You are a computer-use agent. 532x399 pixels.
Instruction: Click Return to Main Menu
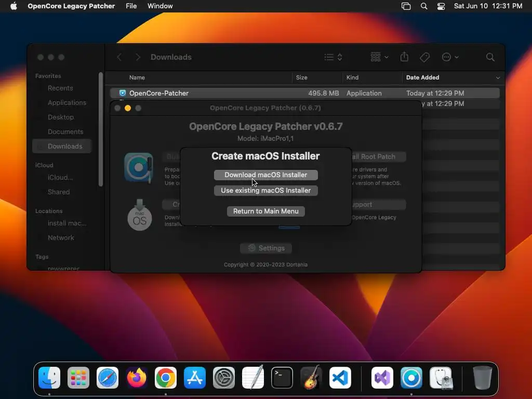[x=265, y=211]
